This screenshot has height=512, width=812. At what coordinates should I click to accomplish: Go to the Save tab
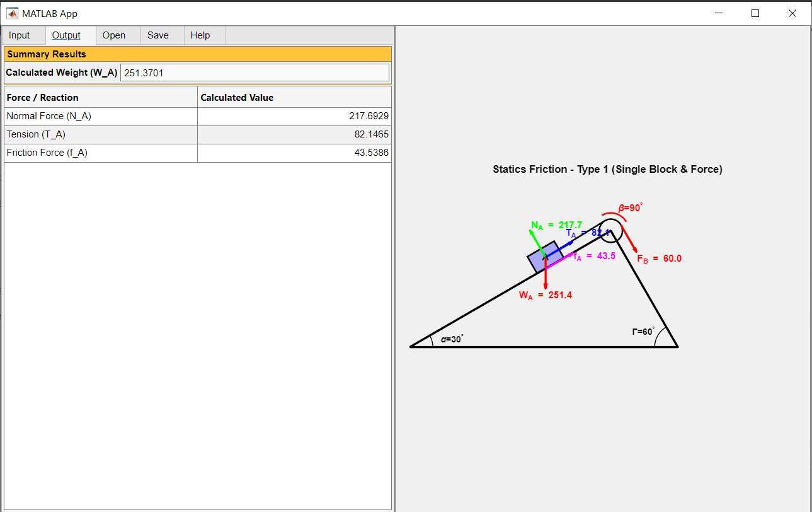tap(162, 35)
